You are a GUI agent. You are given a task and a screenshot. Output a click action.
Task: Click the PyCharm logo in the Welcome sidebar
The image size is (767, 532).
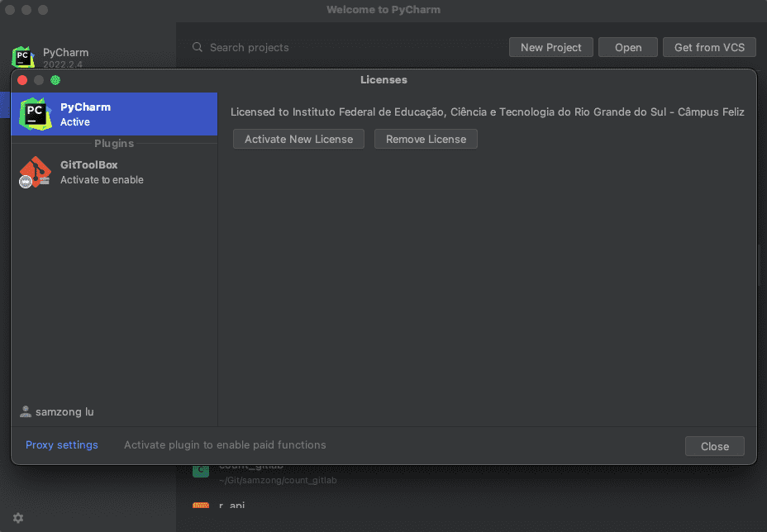click(x=23, y=57)
